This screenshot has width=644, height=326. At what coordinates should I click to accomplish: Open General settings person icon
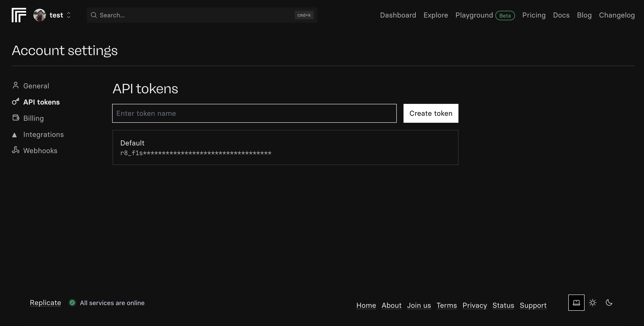click(16, 85)
